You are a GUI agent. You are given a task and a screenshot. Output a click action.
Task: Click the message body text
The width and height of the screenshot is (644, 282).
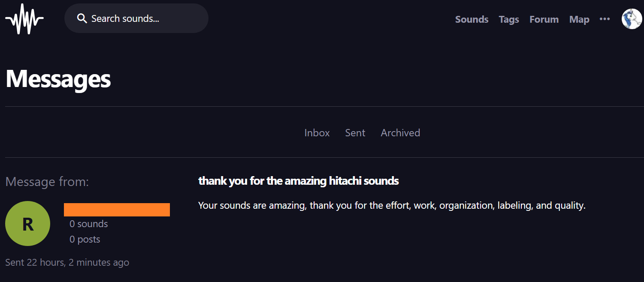(391, 205)
